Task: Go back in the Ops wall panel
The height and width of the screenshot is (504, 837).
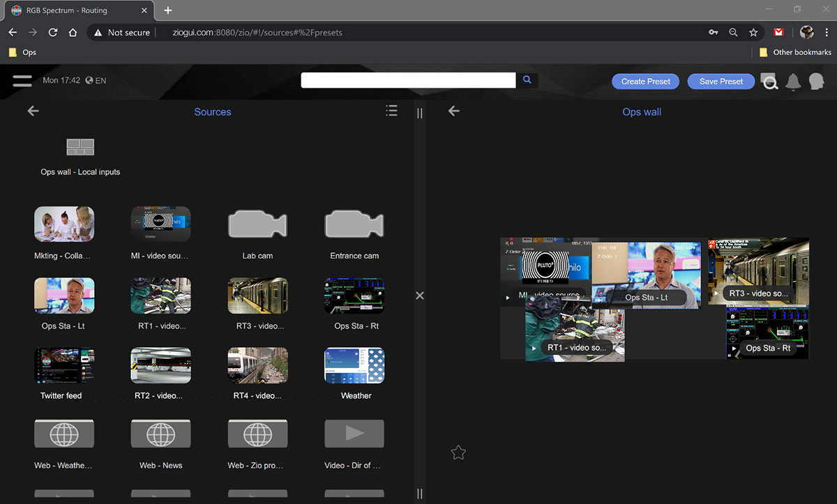Action: pyautogui.click(x=454, y=111)
